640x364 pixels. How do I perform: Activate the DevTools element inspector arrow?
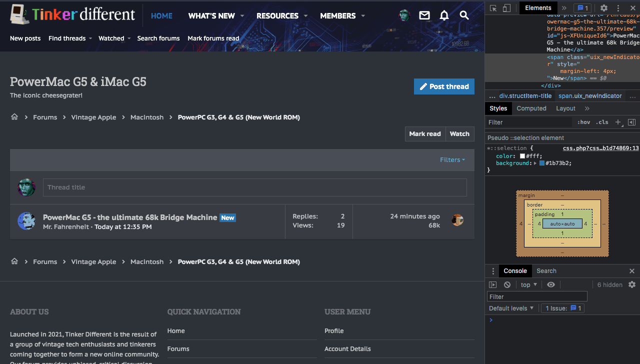(493, 8)
